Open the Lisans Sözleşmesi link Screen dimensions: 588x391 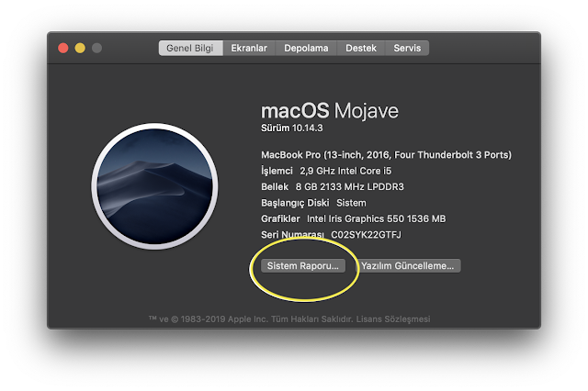[x=393, y=319]
